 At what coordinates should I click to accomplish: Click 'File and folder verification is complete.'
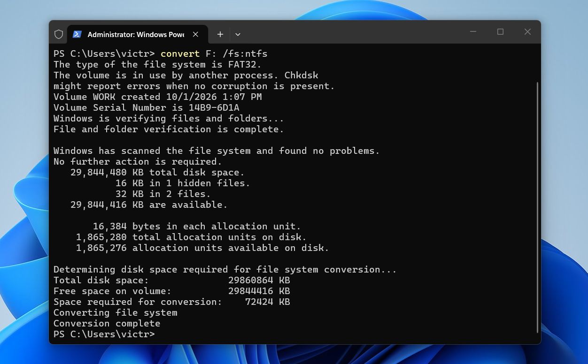169,129
